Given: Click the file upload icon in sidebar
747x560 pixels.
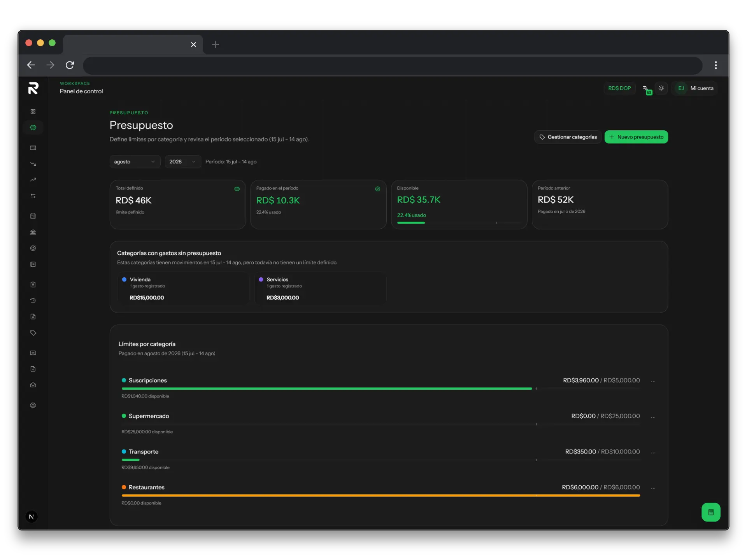Looking at the screenshot, I should (33, 369).
